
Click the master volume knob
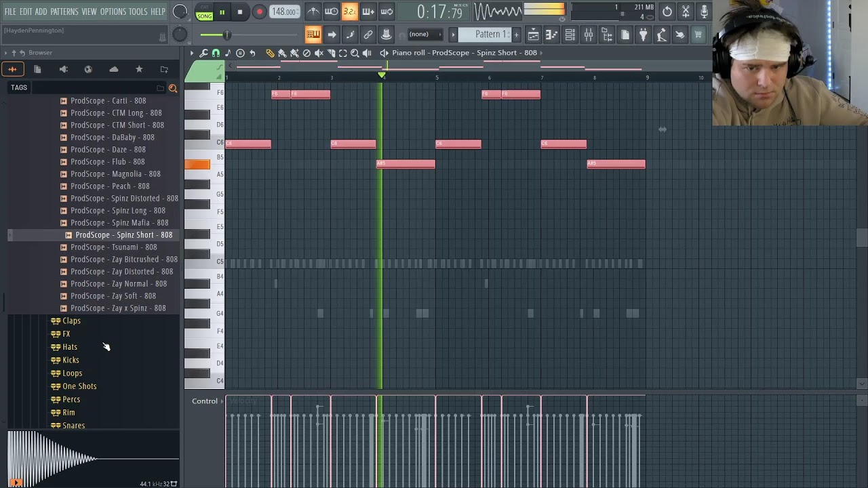tap(180, 12)
